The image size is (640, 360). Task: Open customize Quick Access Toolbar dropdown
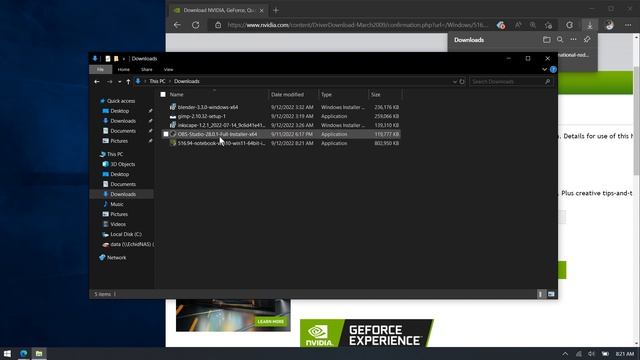(124, 59)
